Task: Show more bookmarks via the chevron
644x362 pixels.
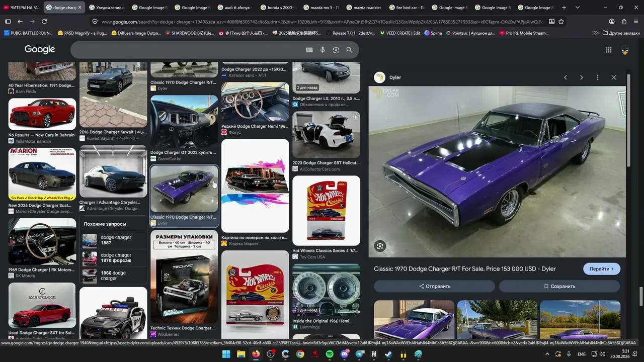Action: point(596,33)
